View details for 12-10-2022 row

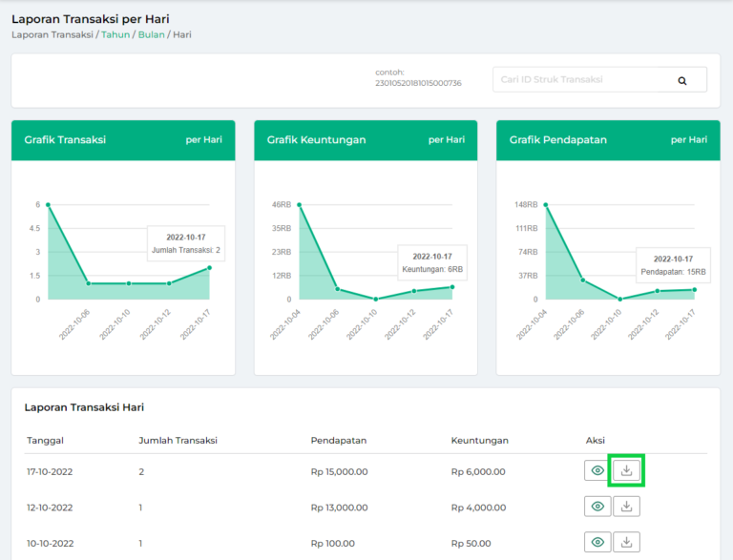click(597, 507)
